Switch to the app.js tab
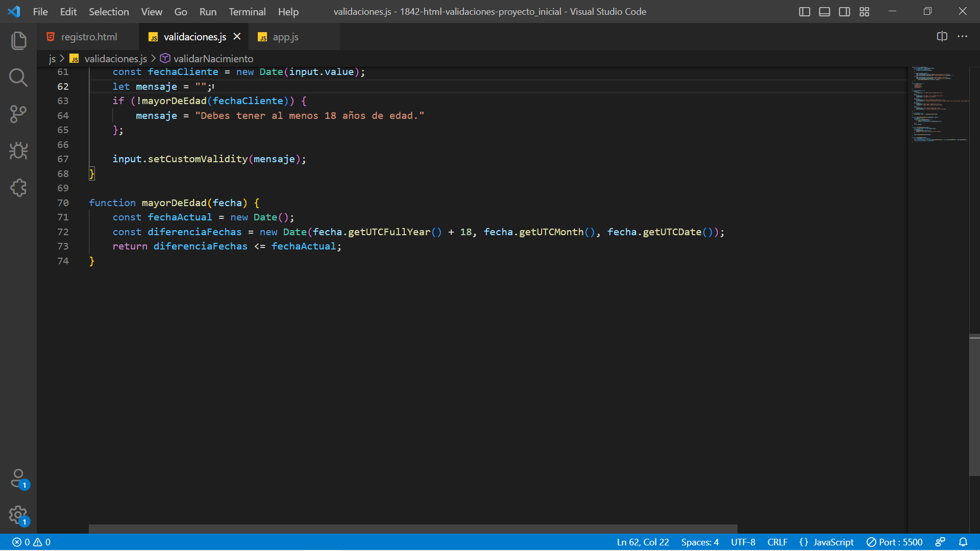 (294, 37)
